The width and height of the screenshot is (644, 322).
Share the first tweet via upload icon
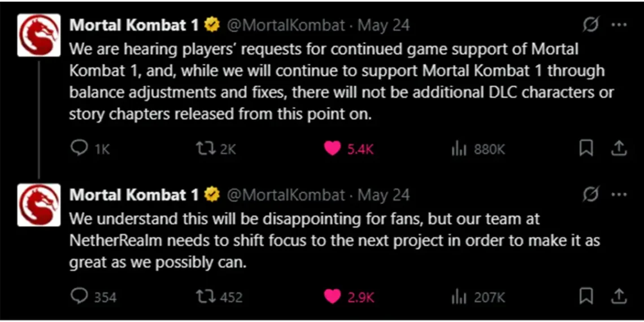617,148
